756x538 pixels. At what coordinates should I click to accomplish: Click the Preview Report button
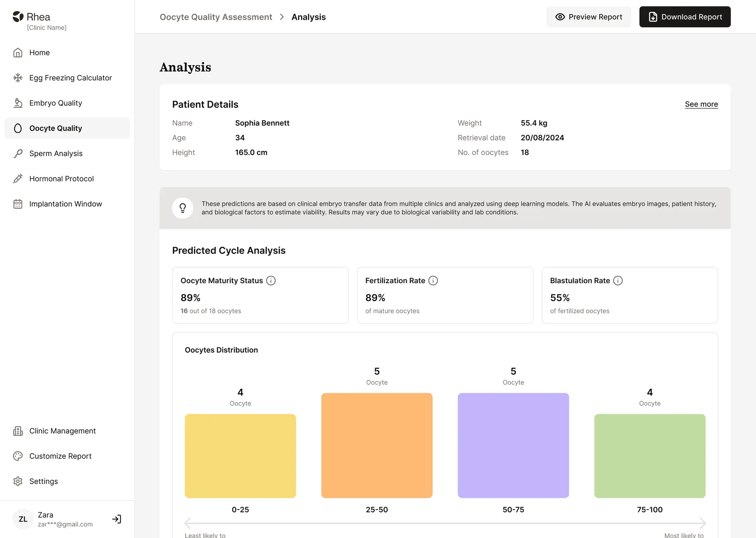pos(589,17)
